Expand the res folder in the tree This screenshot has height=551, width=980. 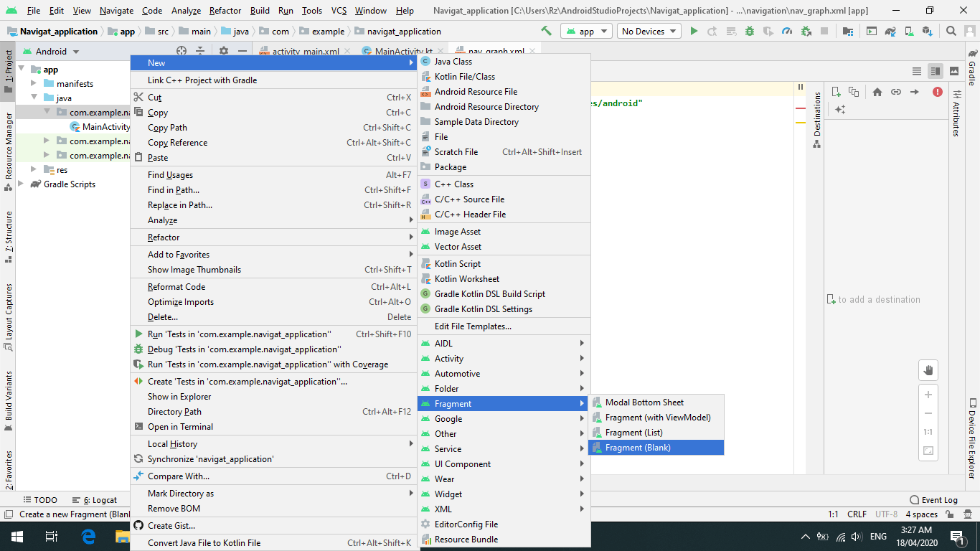[34, 169]
